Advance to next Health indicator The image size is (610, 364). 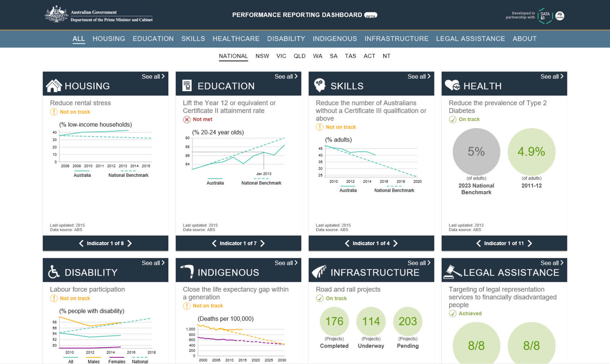pyautogui.click(x=530, y=243)
